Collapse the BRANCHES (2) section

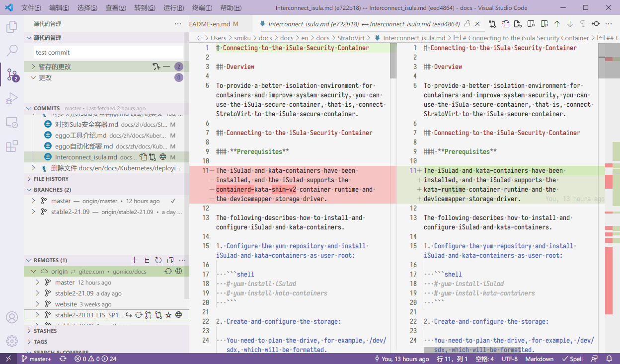coord(29,190)
